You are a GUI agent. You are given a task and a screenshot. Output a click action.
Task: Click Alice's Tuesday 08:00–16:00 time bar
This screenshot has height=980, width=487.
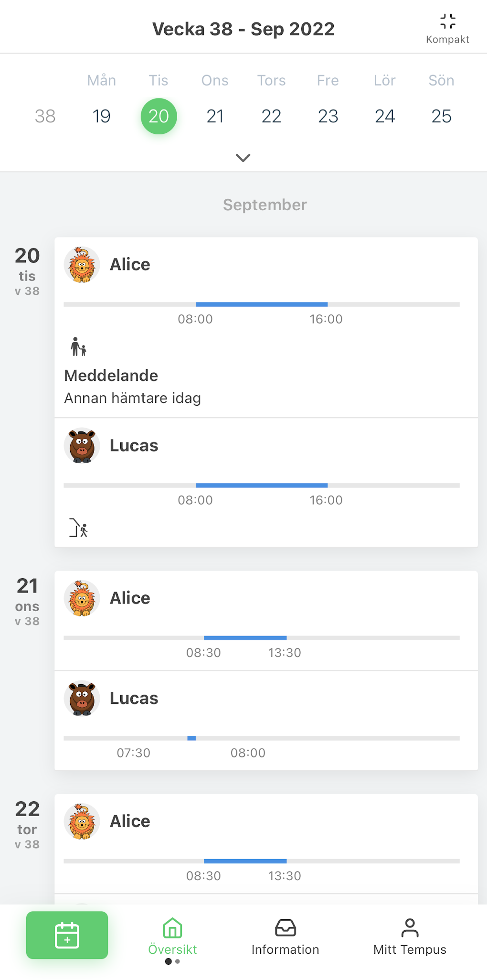point(261,304)
